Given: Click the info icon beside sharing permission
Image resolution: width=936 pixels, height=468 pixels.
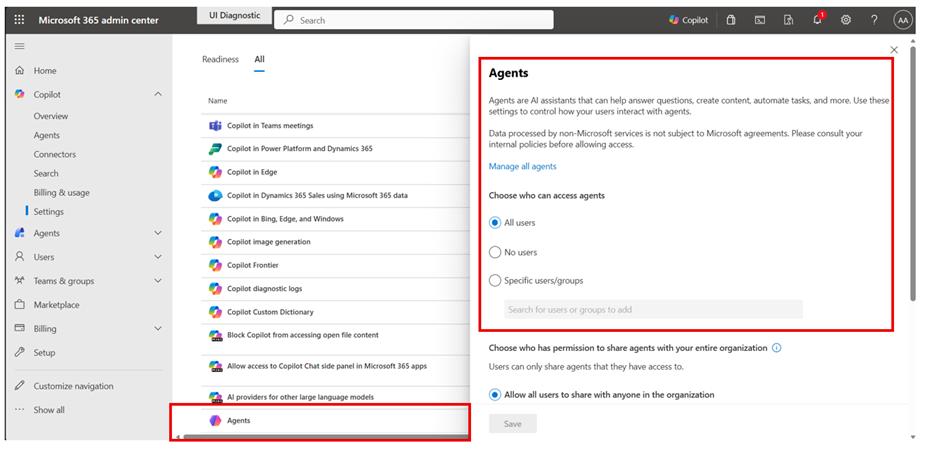Looking at the screenshot, I should (777, 347).
